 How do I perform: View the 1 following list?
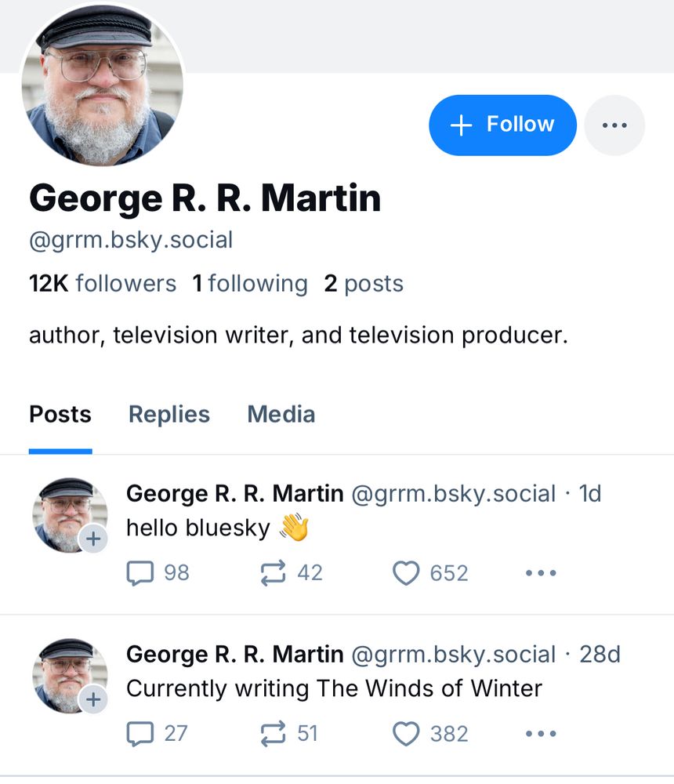pyautogui.click(x=250, y=283)
